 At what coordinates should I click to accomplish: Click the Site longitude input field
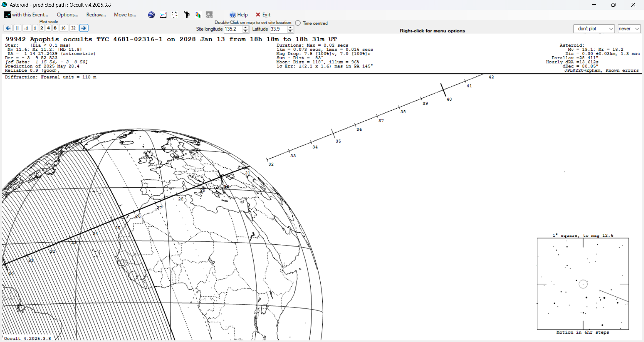[x=233, y=29]
